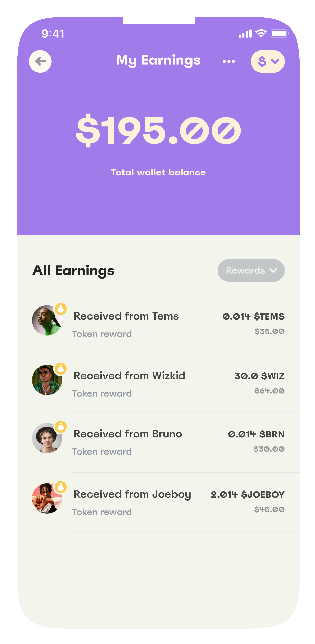Select the Received from Wizkid entry
The image size is (315, 644).
pyautogui.click(x=129, y=376)
